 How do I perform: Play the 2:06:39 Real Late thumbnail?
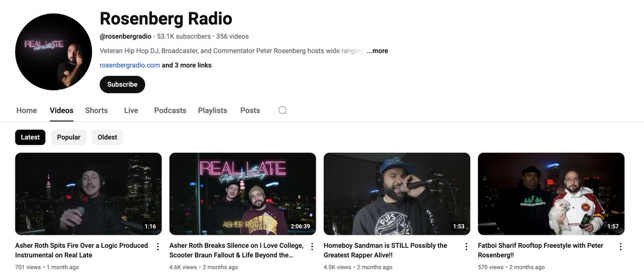coord(243,194)
